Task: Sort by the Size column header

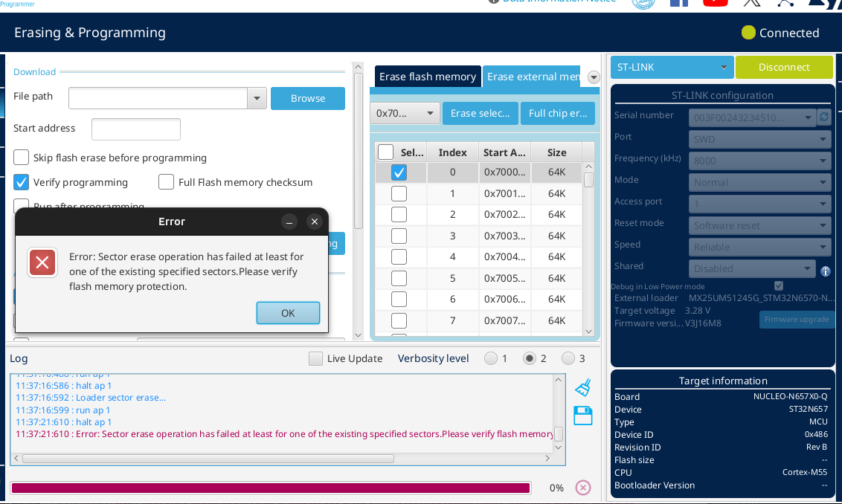Action: (557, 152)
